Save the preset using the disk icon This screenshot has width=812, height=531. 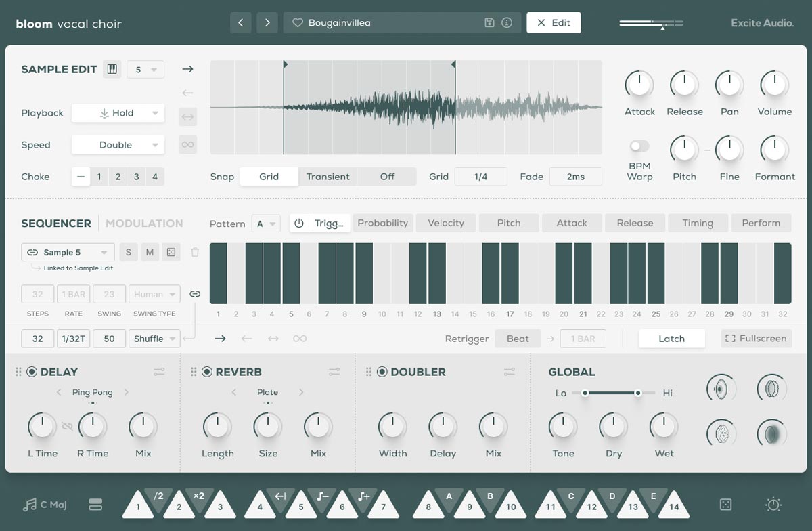pos(489,22)
